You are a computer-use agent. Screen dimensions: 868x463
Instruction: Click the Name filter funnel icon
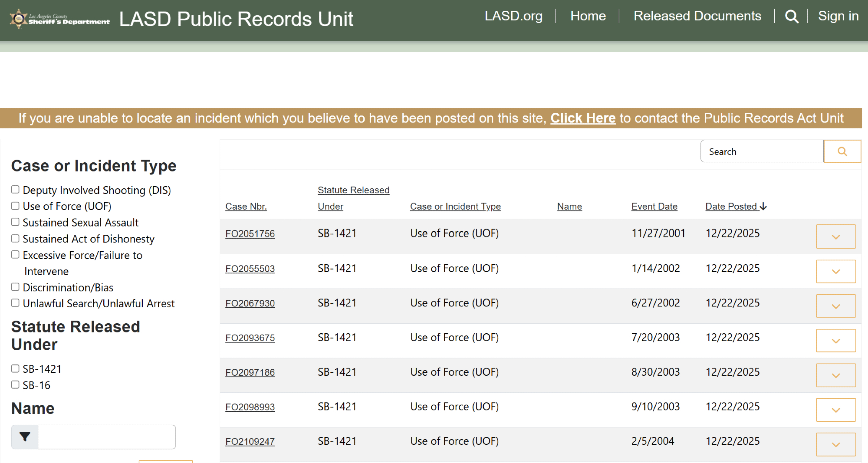tap(25, 437)
